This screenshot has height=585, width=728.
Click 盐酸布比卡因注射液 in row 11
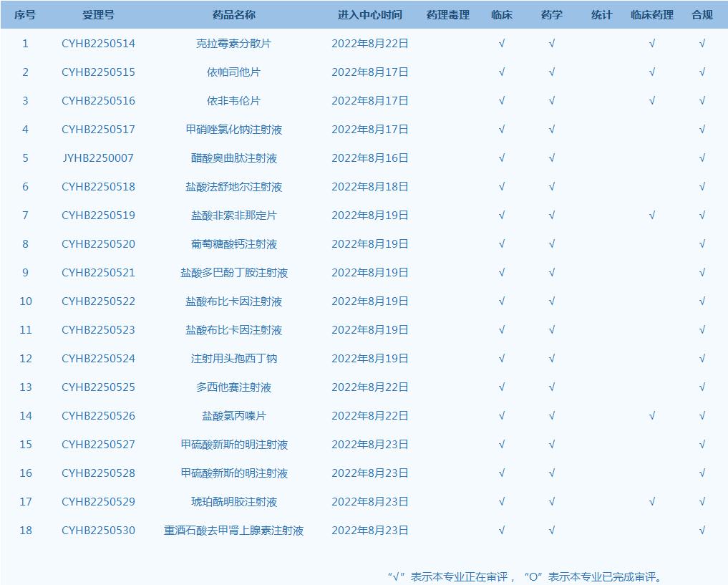click(x=233, y=330)
